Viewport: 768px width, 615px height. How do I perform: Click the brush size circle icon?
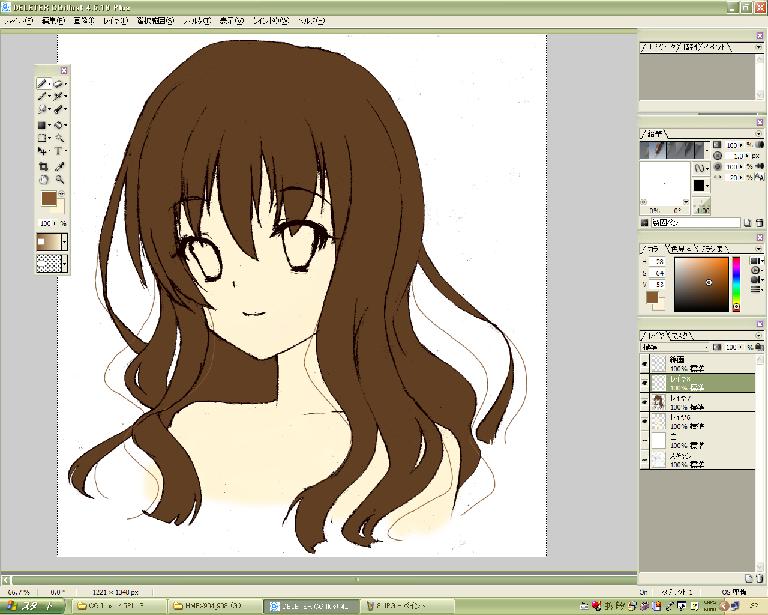717,156
